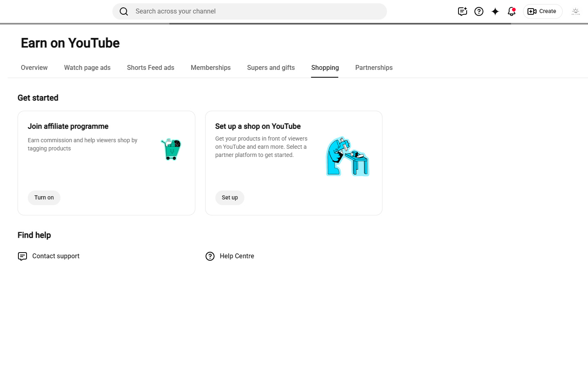Image resolution: width=588 pixels, height=376 pixels.
Task: Select the Shopping tab
Action: point(325,68)
